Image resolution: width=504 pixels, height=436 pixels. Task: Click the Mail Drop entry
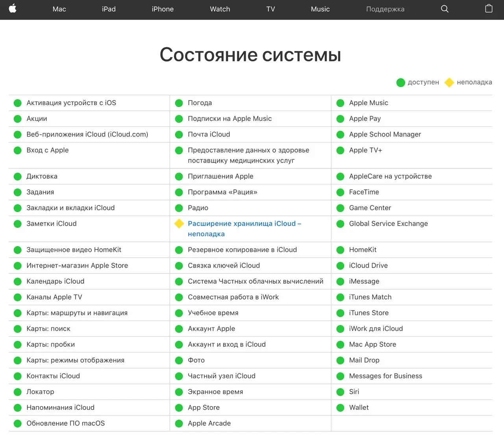(364, 360)
